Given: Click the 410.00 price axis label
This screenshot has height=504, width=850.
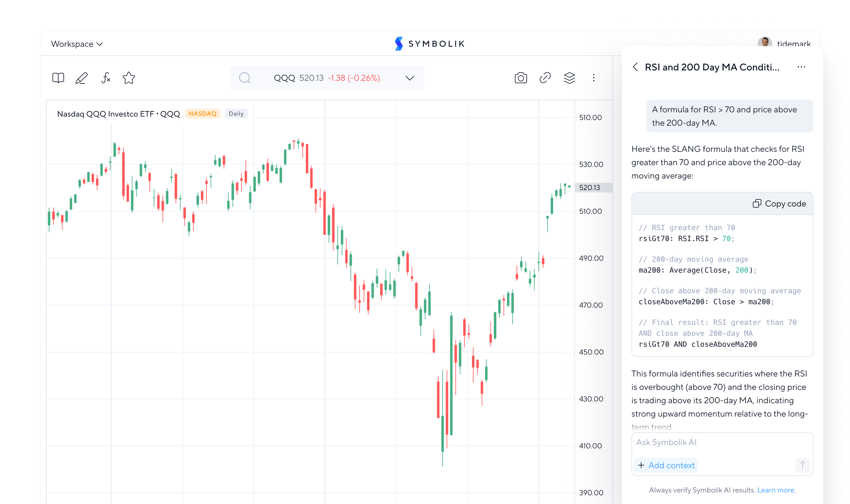Looking at the screenshot, I should 590,446.
